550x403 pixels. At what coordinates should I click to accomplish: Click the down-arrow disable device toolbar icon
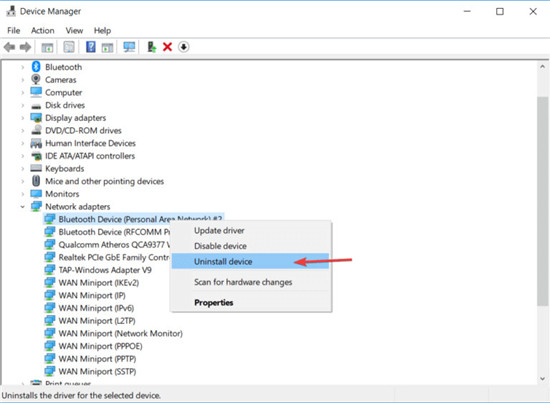[183, 47]
